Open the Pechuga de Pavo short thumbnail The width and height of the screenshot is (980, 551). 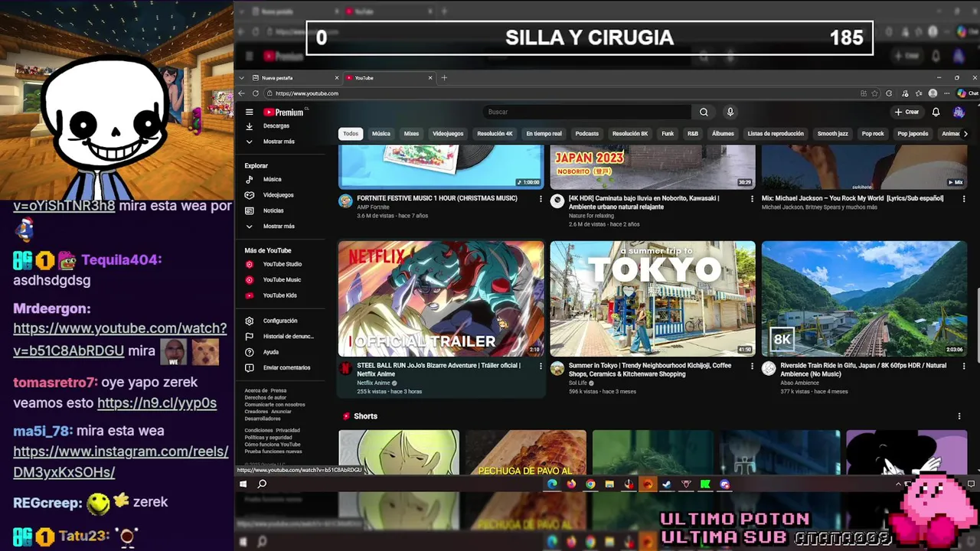coord(526,452)
